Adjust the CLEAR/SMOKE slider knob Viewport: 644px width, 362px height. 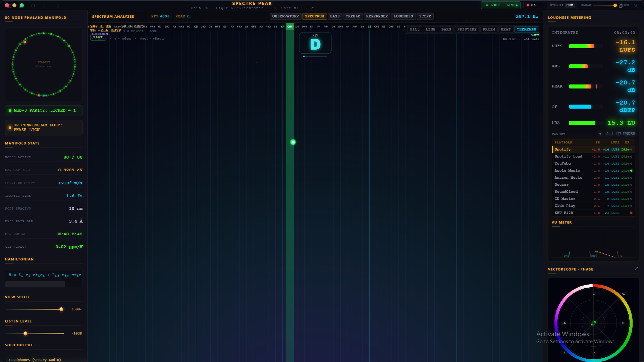tap(615, 5)
